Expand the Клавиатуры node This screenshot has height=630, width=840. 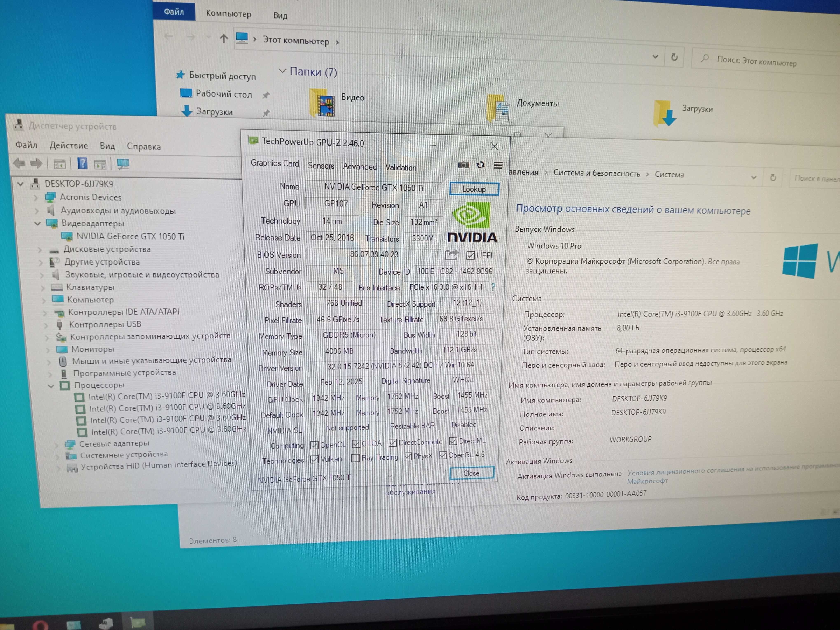pos(43,288)
